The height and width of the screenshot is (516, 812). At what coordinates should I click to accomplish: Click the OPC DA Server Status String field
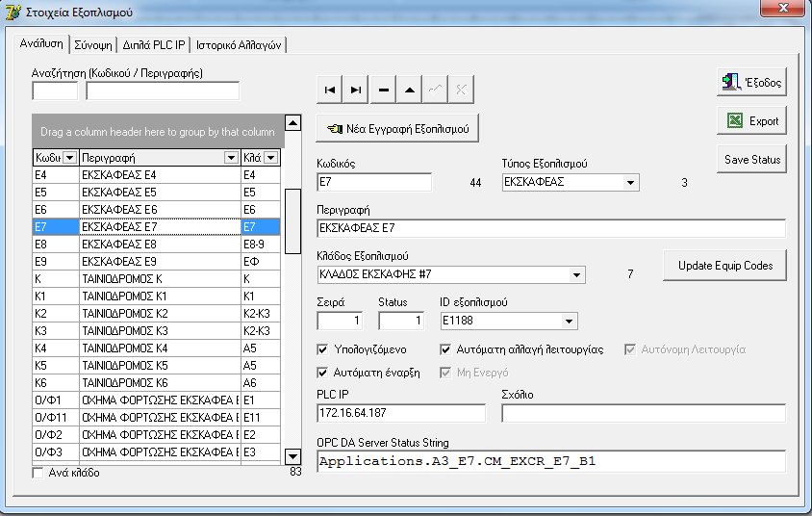[551, 461]
